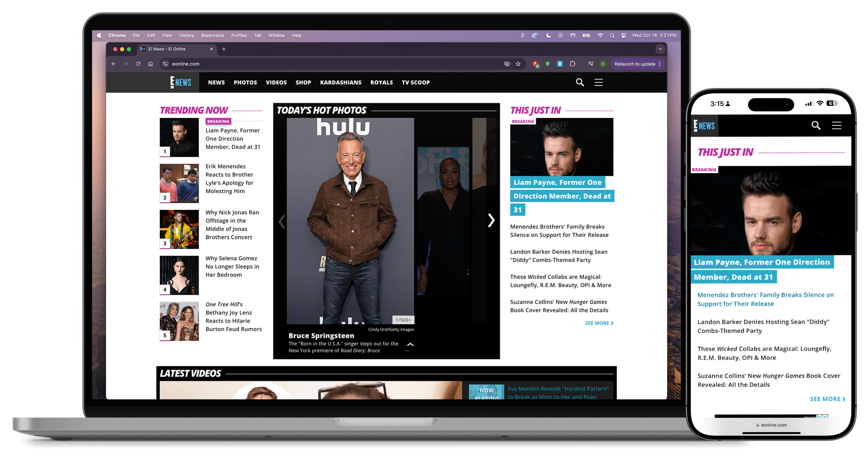Reload the eonline.com page
Image resolution: width=868 pixels, height=455 pixels.
(x=138, y=64)
